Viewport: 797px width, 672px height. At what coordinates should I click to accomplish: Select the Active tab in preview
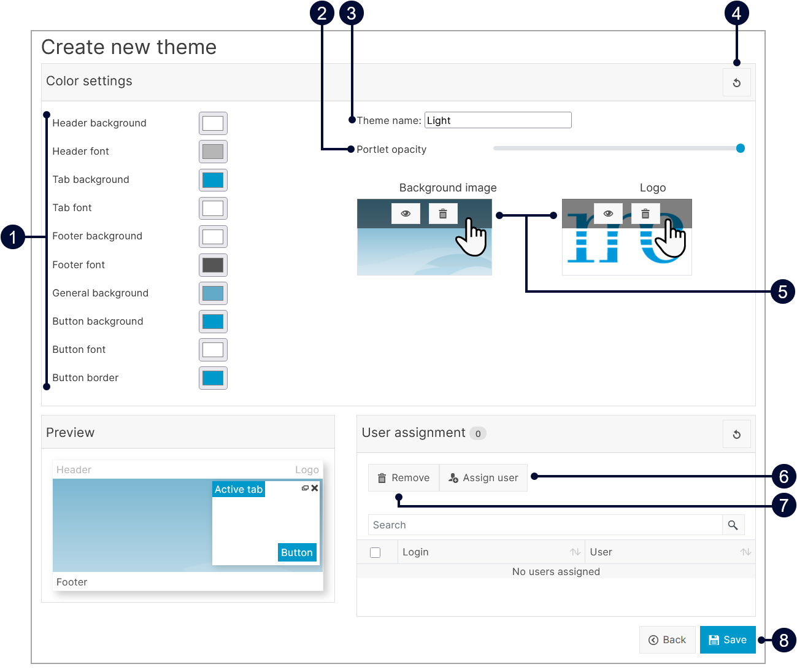(x=239, y=489)
